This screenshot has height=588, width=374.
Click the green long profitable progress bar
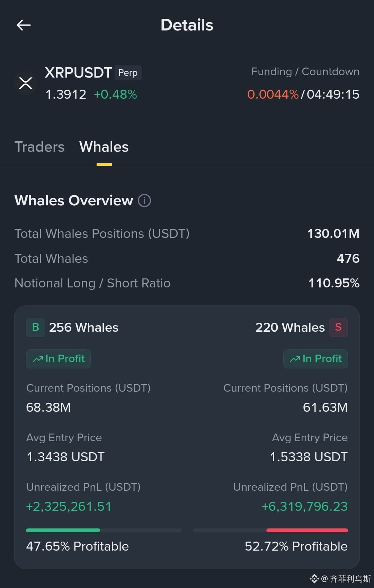click(x=63, y=530)
